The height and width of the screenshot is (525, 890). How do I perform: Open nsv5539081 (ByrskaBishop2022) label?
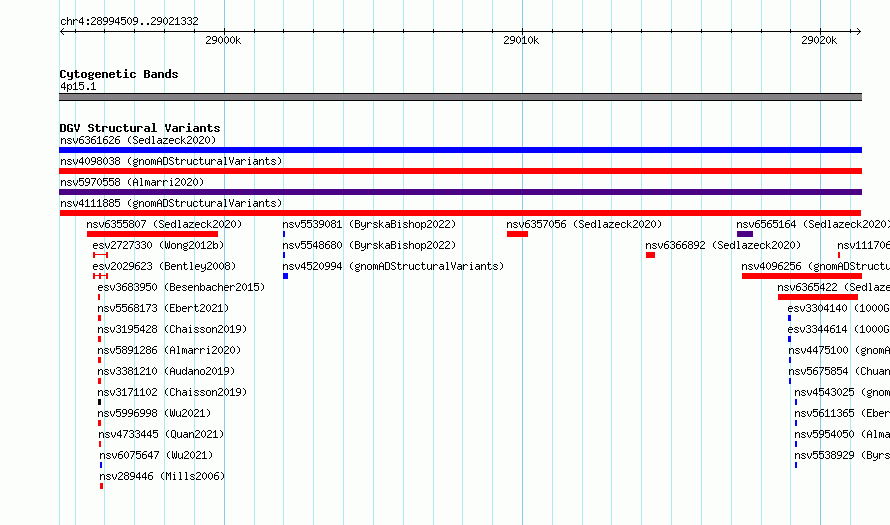tap(370, 224)
